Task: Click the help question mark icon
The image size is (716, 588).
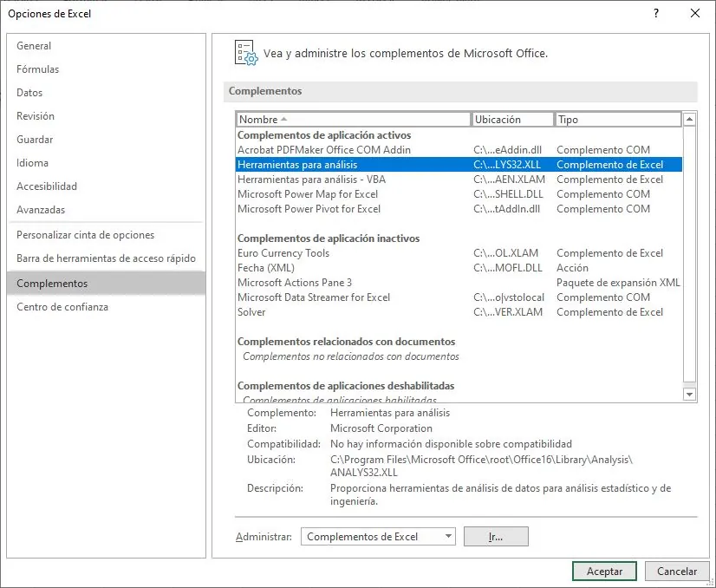Action: tap(656, 13)
